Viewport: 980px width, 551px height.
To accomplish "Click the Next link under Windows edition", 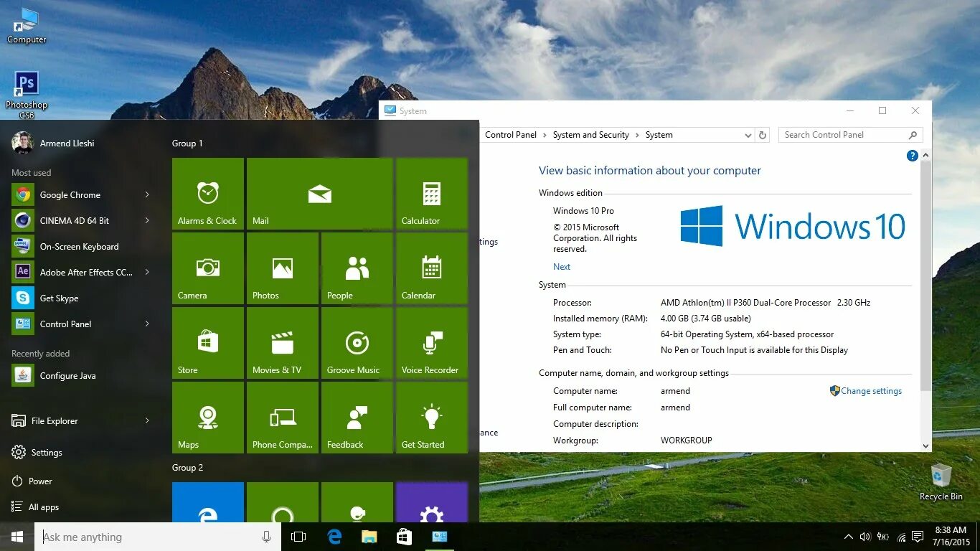I will [562, 267].
